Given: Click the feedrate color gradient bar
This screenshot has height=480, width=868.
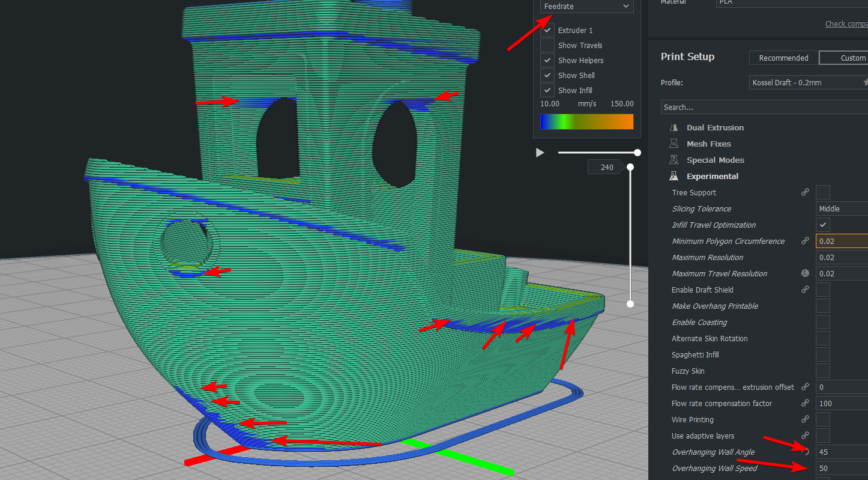Looking at the screenshot, I should point(586,121).
